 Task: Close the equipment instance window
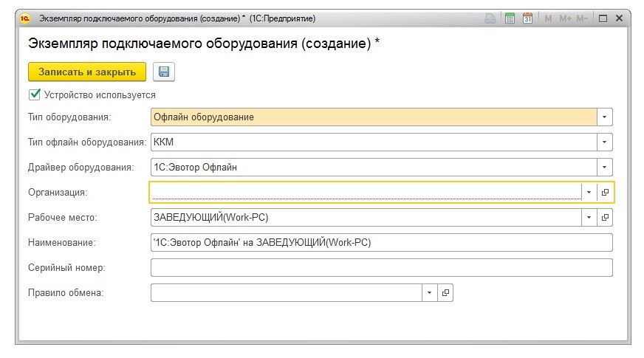point(620,18)
